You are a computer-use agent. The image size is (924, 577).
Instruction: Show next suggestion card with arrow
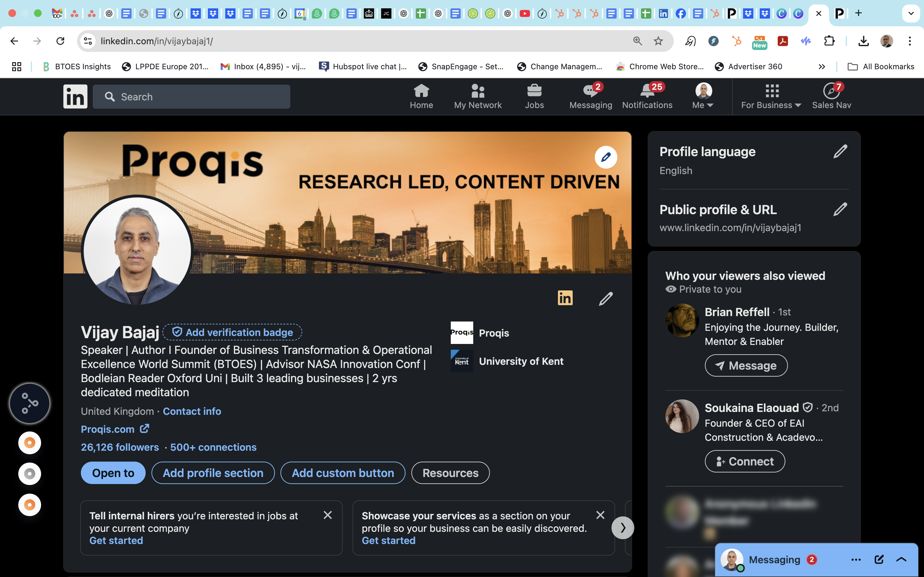pos(622,528)
